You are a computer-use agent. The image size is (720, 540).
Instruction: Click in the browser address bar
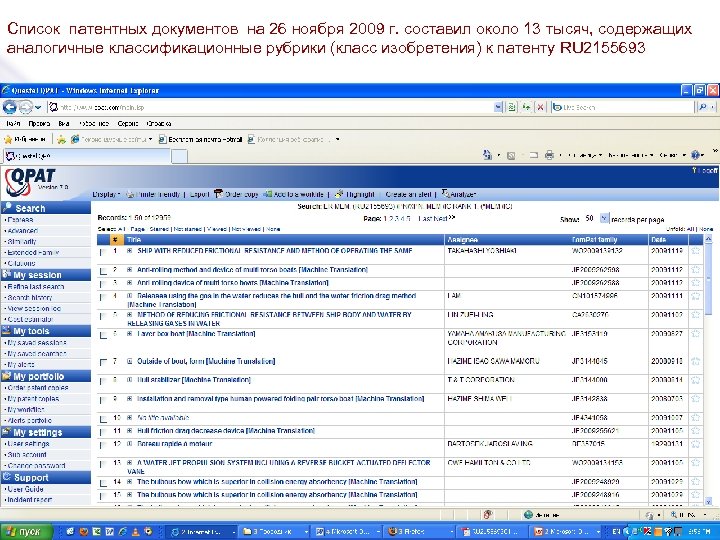(271, 107)
